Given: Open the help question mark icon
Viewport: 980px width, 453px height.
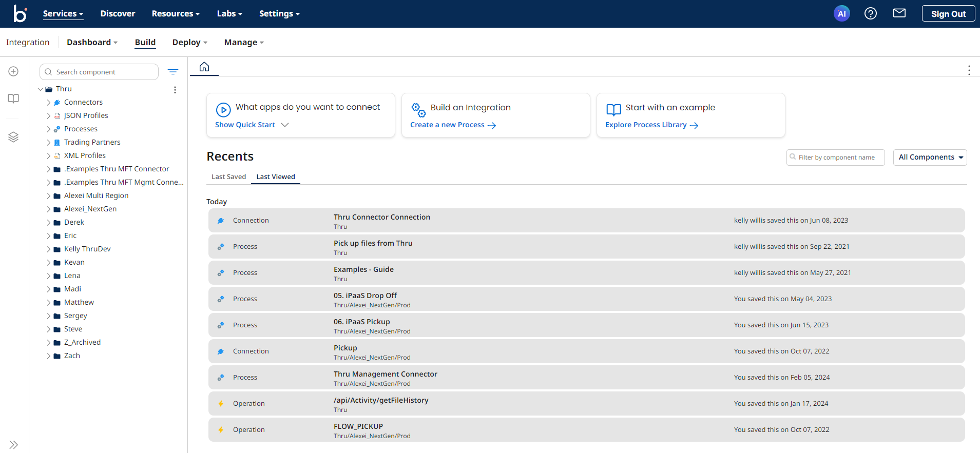Looking at the screenshot, I should coord(870,14).
